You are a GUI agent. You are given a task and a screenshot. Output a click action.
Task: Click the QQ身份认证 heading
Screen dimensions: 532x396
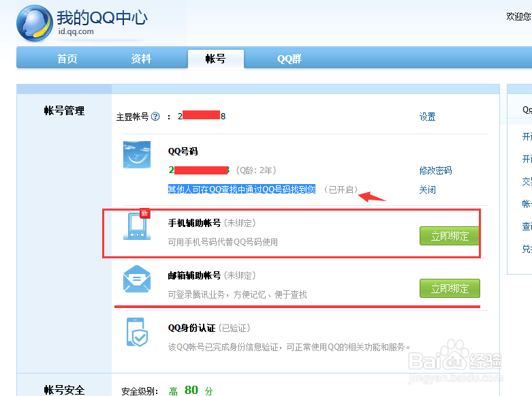[x=191, y=328]
